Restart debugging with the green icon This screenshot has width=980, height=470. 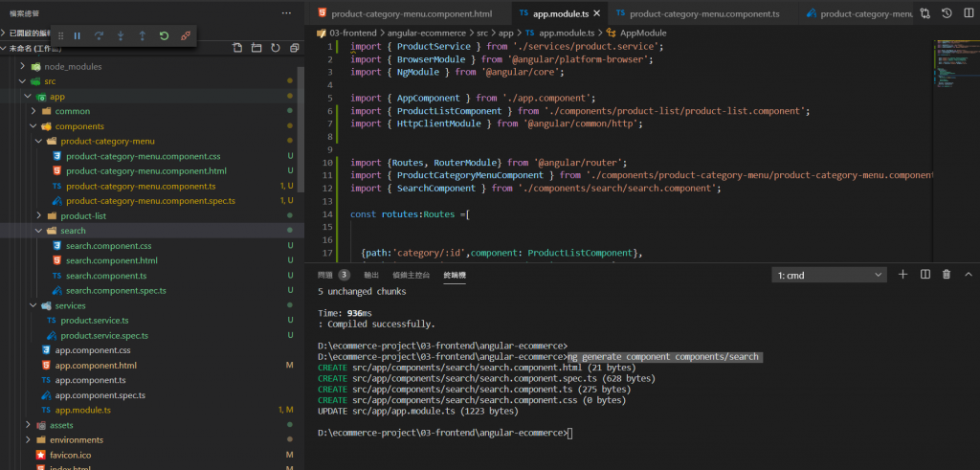164,35
